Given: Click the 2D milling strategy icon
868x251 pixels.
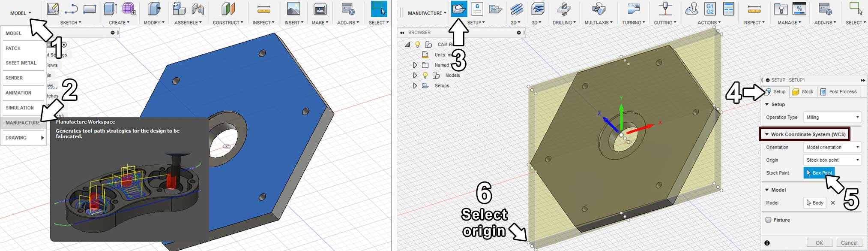Looking at the screenshot, I should (x=517, y=9).
